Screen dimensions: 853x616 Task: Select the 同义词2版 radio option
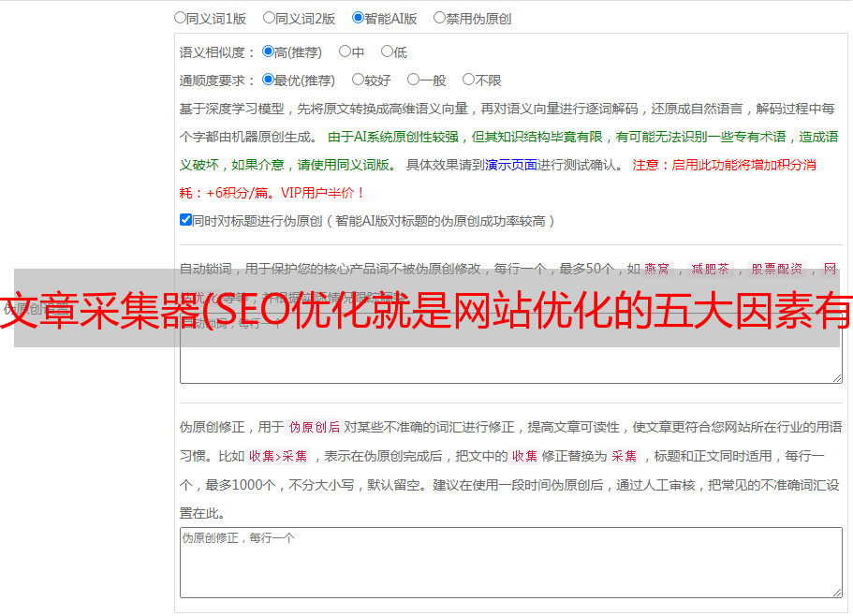[269, 18]
